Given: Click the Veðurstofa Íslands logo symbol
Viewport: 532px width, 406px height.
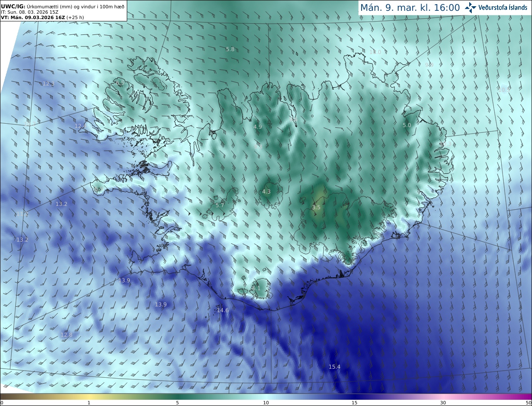Looking at the screenshot, I should click(x=471, y=7).
